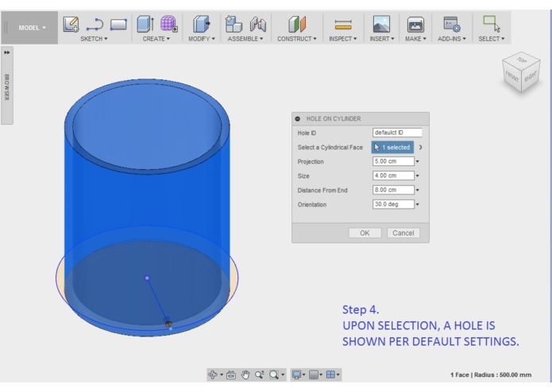Click the Hole ID input field

(397, 133)
